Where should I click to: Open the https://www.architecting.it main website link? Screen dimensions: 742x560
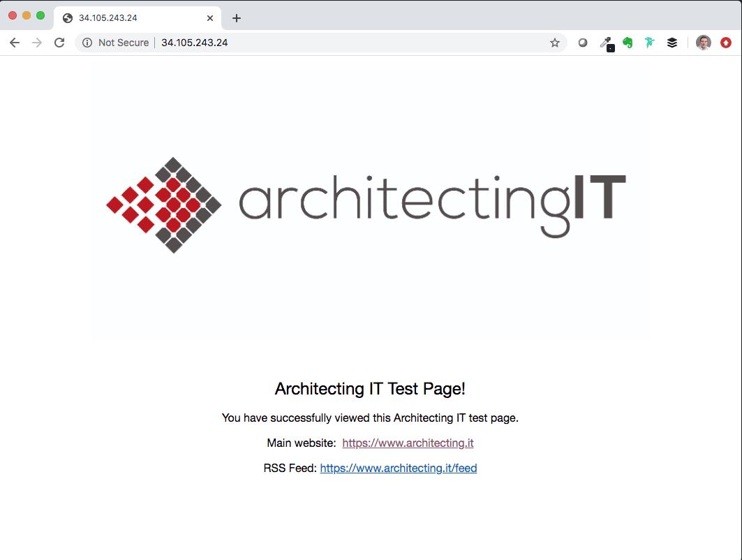coord(408,443)
